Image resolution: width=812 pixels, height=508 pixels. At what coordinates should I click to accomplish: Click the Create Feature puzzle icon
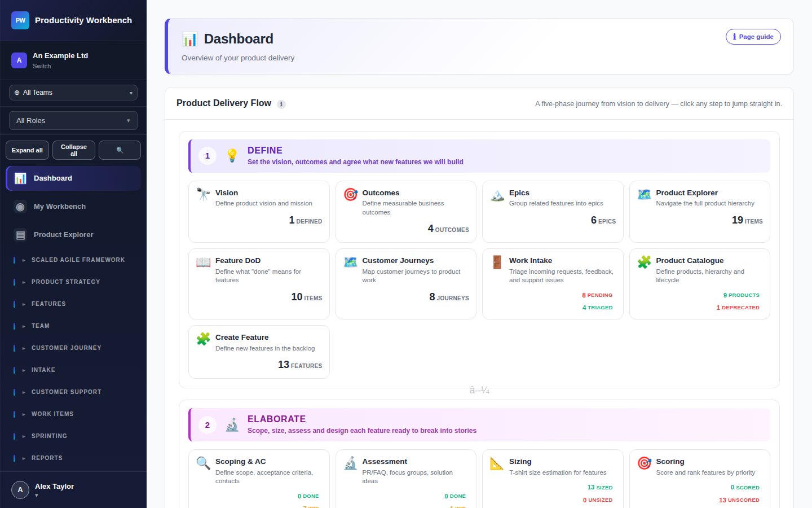pyautogui.click(x=203, y=339)
